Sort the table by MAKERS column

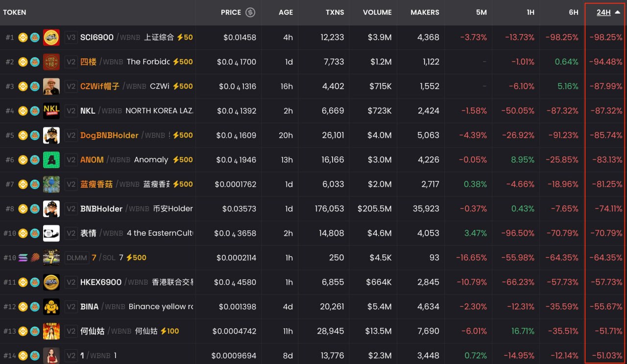point(424,12)
